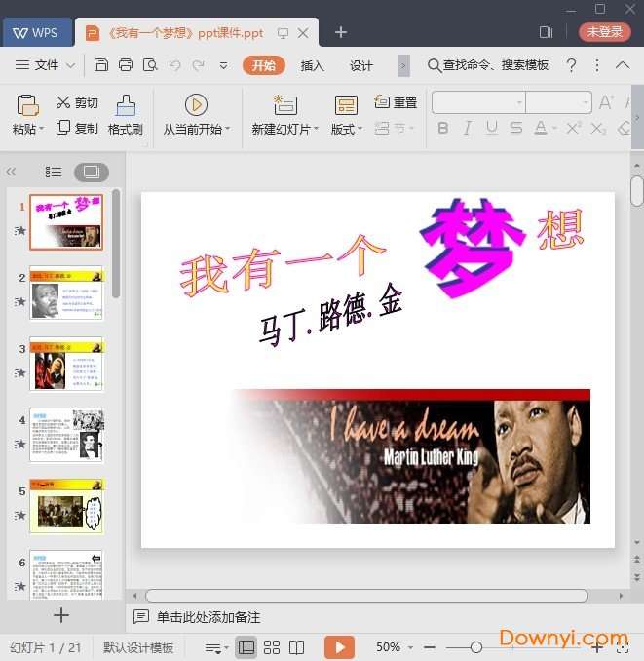Viewport: 644px width, 661px height.
Task: Click the increase font size icon
Action: tap(606, 102)
